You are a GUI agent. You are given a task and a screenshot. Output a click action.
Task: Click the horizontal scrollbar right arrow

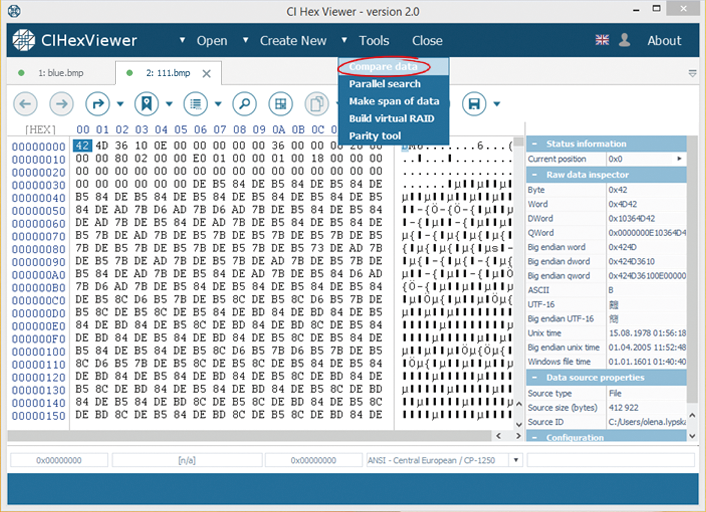tap(518, 436)
